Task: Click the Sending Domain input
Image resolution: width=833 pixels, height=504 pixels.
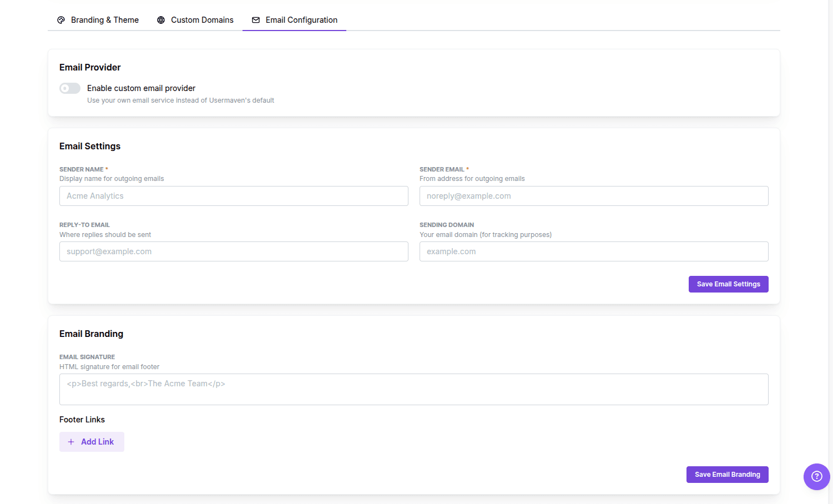Action: pyautogui.click(x=593, y=251)
